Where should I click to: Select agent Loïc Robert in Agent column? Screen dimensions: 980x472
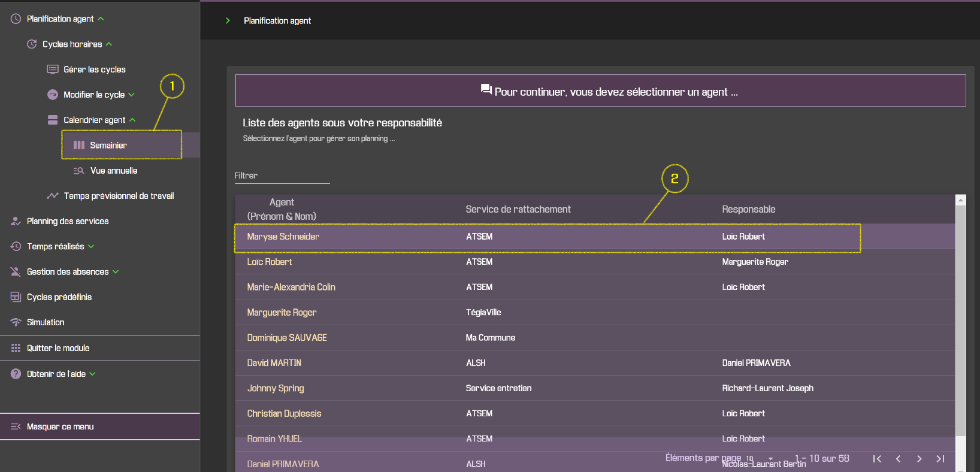tap(270, 262)
